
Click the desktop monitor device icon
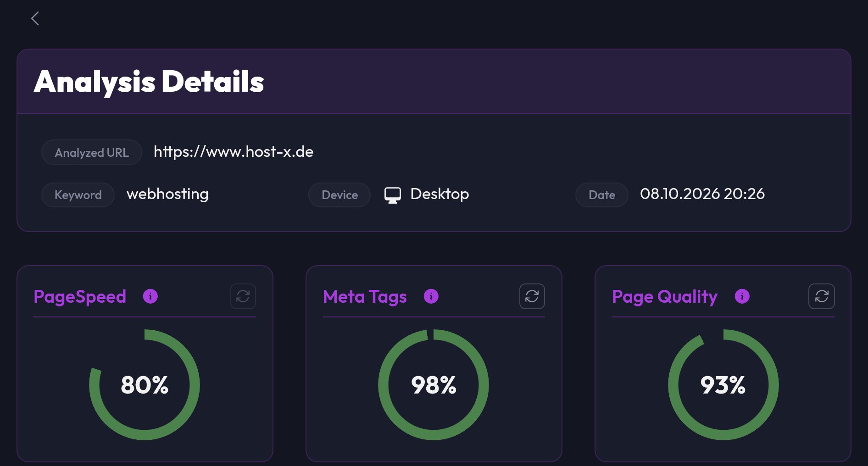coord(393,195)
